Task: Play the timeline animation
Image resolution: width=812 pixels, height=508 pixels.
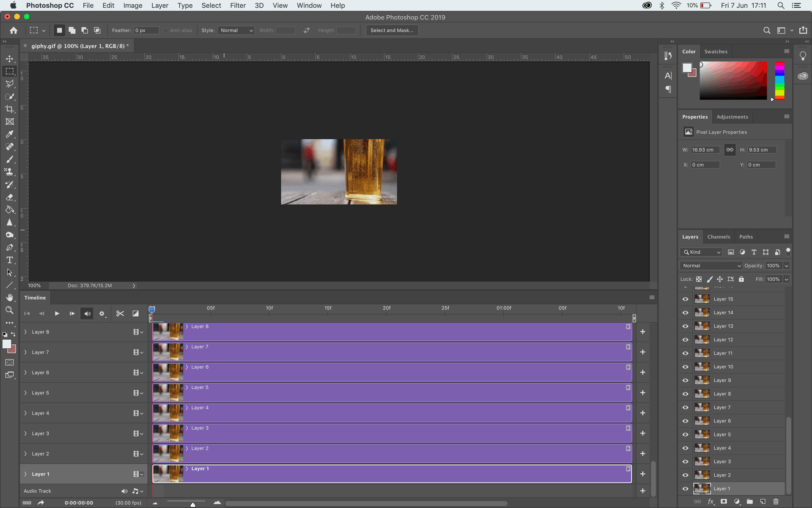Action: (x=57, y=314)
